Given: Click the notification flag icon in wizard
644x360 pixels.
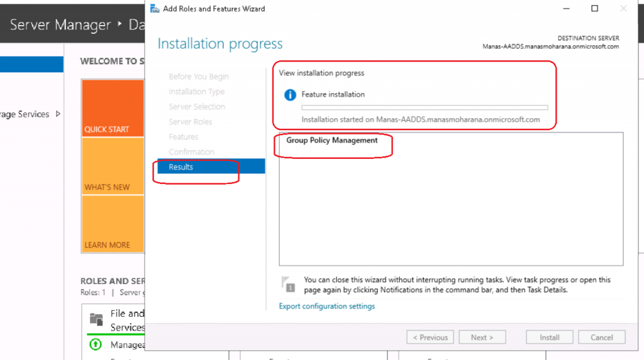Looking at the screenshot, I should (288, 285).
